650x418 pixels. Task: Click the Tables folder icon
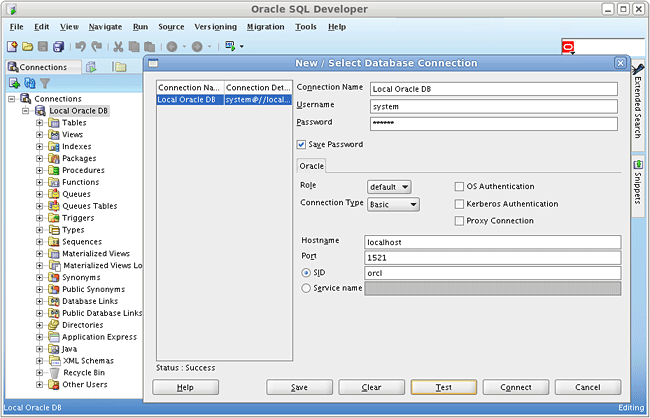coord(54,123)
